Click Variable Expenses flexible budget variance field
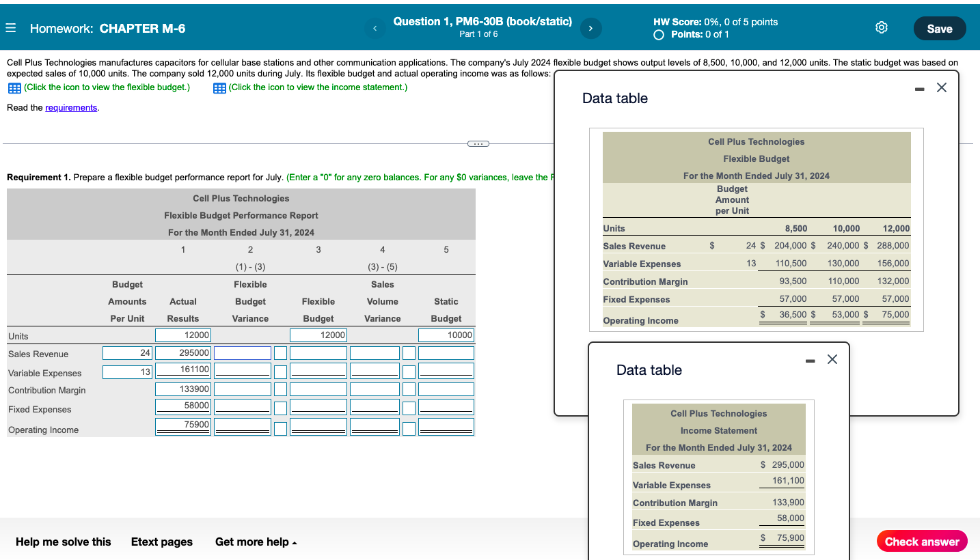Viewport: 980px width, 560px height. [243, 371]
